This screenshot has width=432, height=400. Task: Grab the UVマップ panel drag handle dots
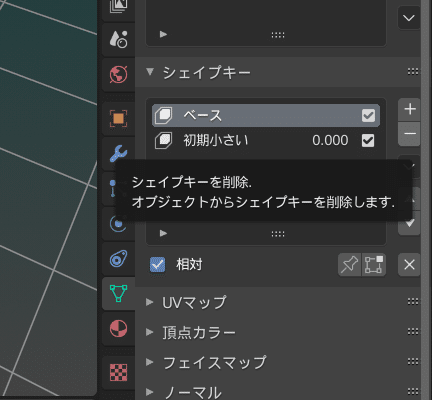pos(413,302)
